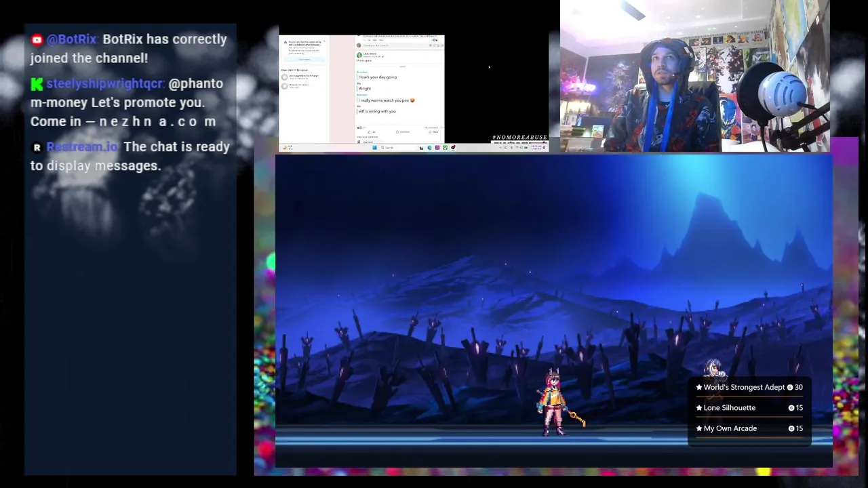Image resolution: width=868 pixels, height=488 pixels.
Task: Click the "Alright" message in the post
Action: [365, 89]
